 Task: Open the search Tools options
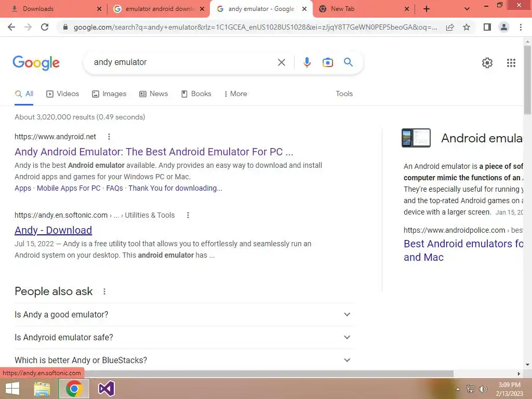click(x=344, y=94)
